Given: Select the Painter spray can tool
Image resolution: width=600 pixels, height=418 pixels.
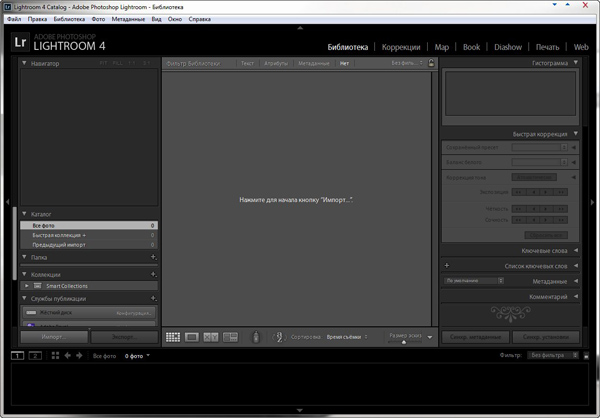Looking at the screenshot, I should click(256, 337).
